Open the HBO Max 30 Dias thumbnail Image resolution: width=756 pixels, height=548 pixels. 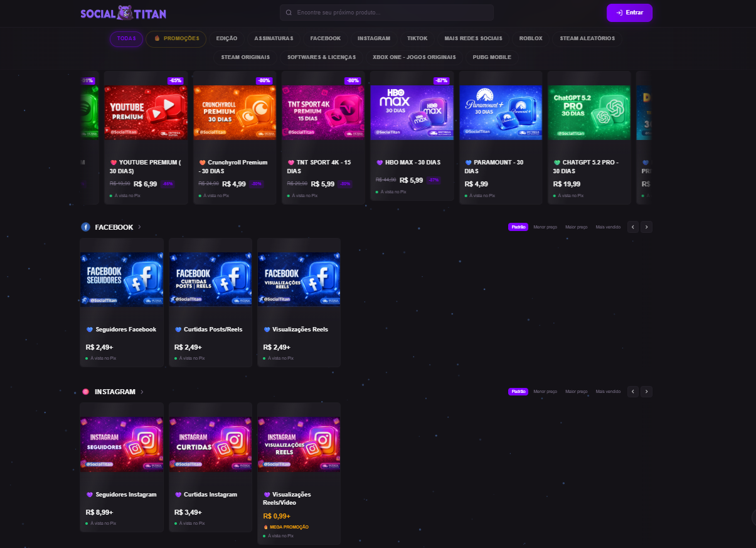[x=412, y=112]
